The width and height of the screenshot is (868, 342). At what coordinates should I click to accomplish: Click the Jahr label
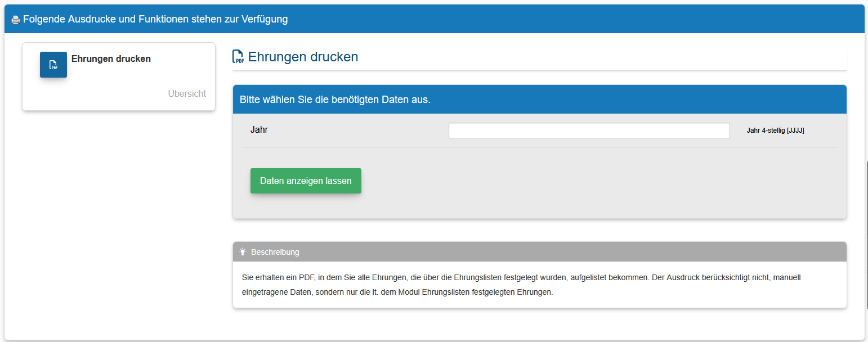[259, 130]
